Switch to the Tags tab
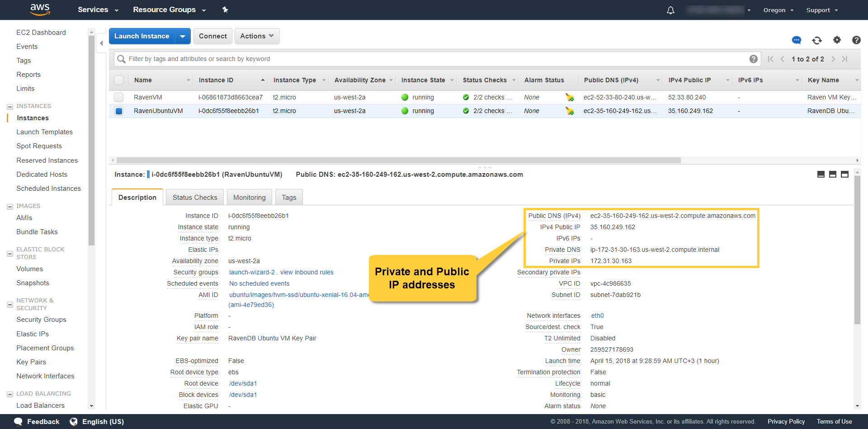Screen dimensions: 868x429 pos(289,198)
